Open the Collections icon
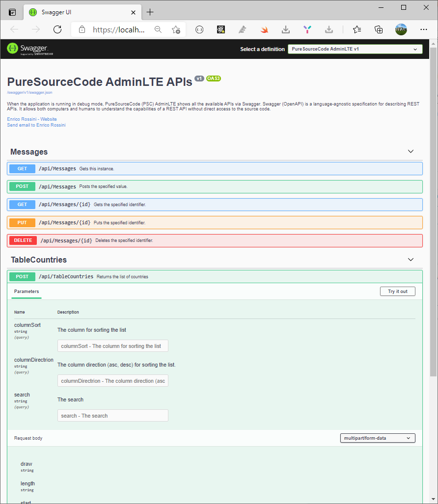Screen dimensions: 438x504 (x=379, y=29)
